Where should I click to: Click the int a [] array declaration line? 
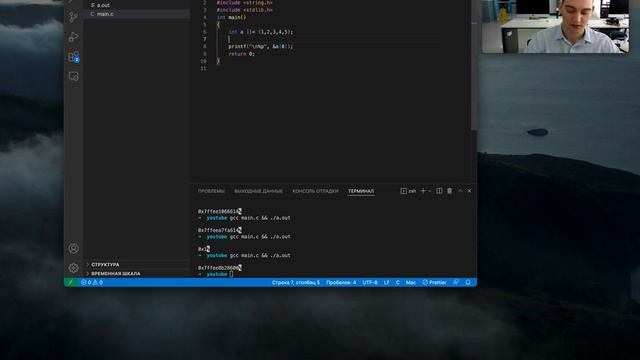click(x=260, y=32)
